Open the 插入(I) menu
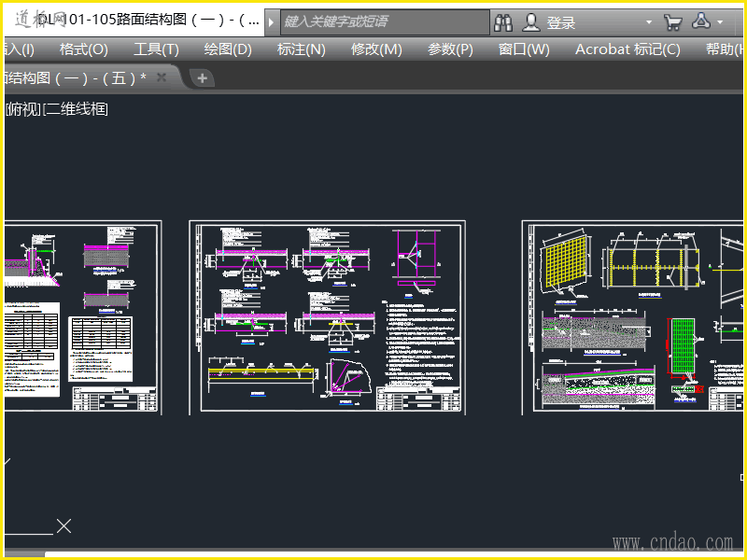Viewport: 747px width, 560px height. pyautogui.click(x=19, y=49)
